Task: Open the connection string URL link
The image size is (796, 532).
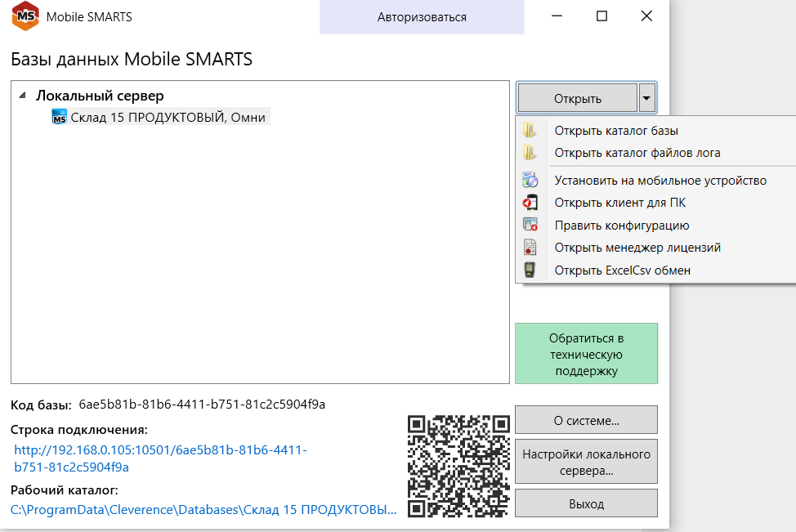Action: click(x=160, y=458)
